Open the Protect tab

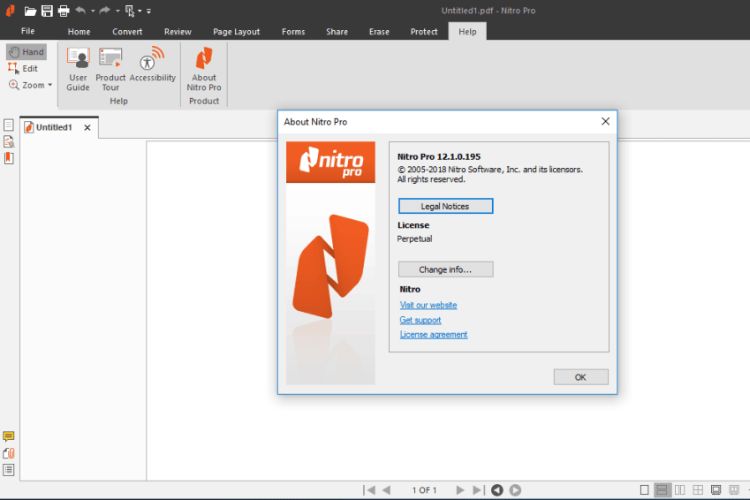click(x=424, y=32)
